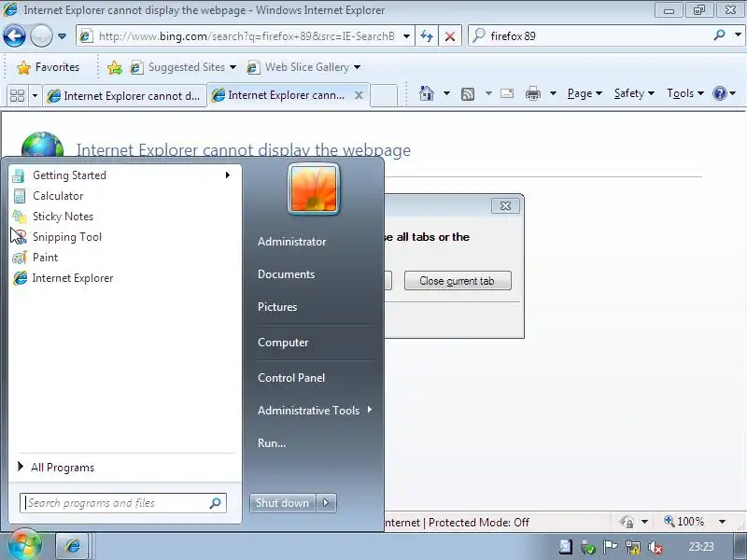Click the RSS Feeds icon
747x560 pixels.
point(468,94)
